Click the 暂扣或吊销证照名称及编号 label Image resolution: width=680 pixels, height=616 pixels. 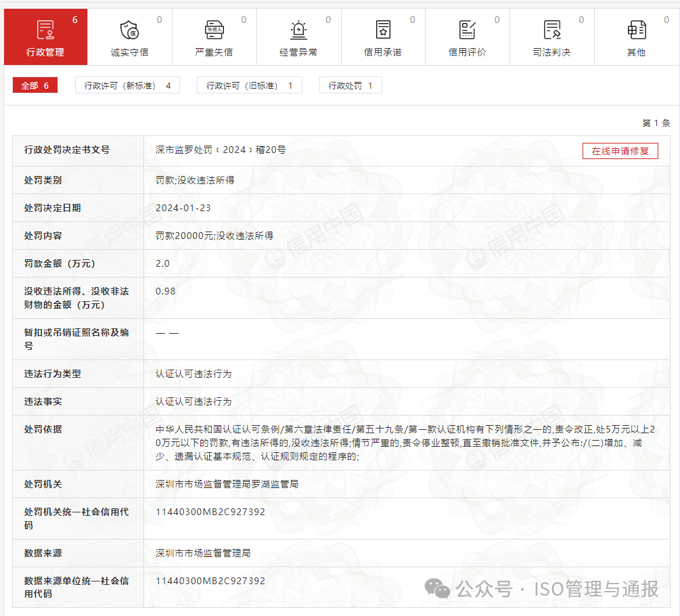pyautogui.click(x=76, y=338)
